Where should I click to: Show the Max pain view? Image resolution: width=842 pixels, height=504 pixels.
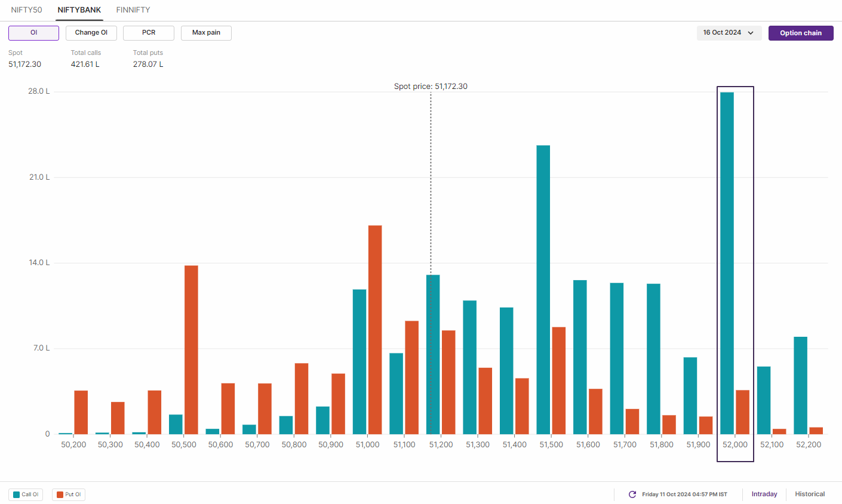206,33
